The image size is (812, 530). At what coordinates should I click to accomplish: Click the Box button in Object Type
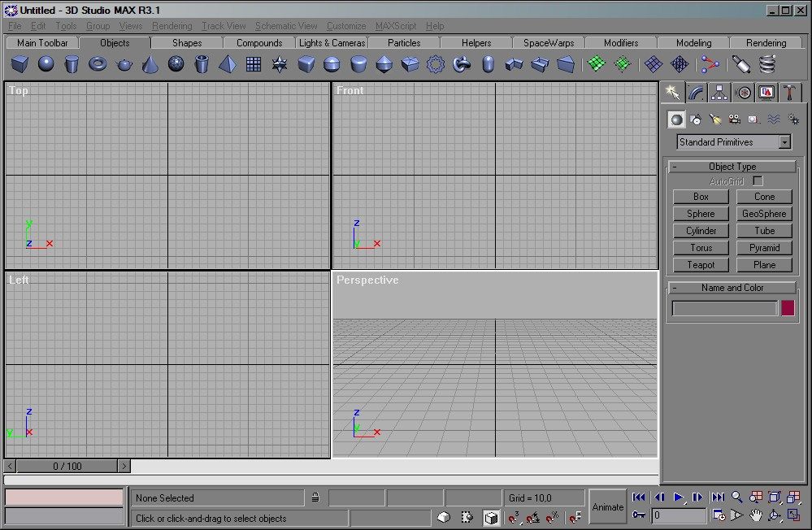(701, 197)
